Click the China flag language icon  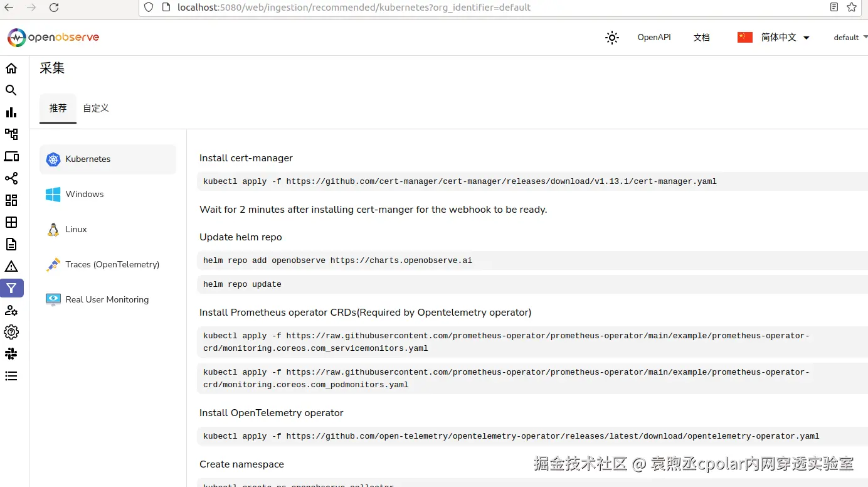[x=745, y=38]
